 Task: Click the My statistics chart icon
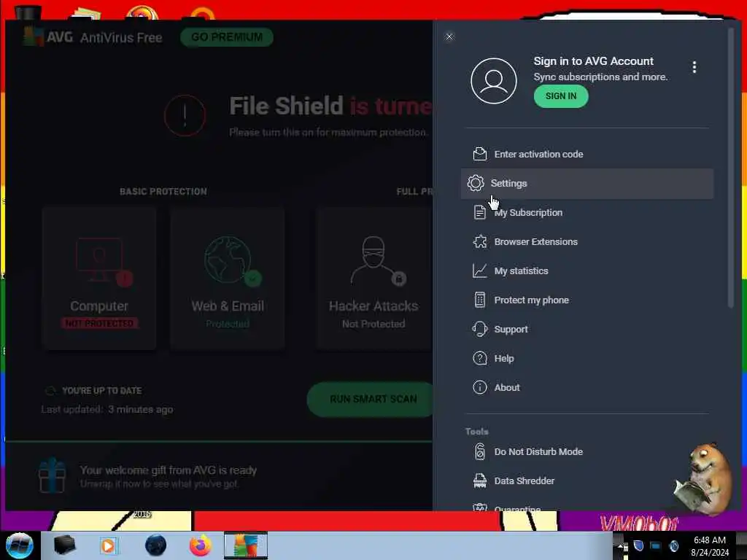(x=480, y=271)
